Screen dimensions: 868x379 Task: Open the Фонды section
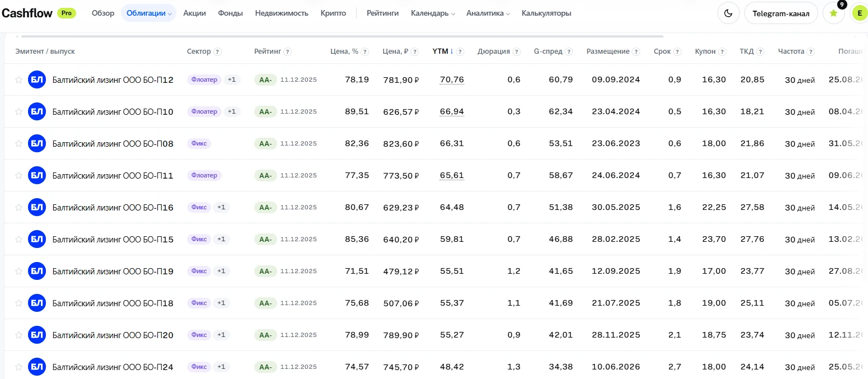pyautogui.click(x=230, y=13)
